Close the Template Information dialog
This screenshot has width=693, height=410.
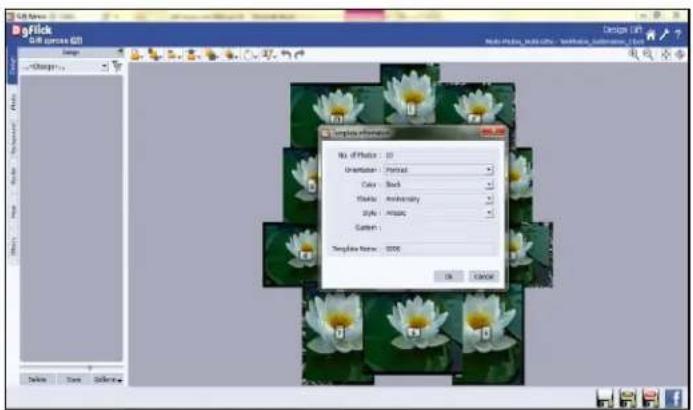coord(494,132)
